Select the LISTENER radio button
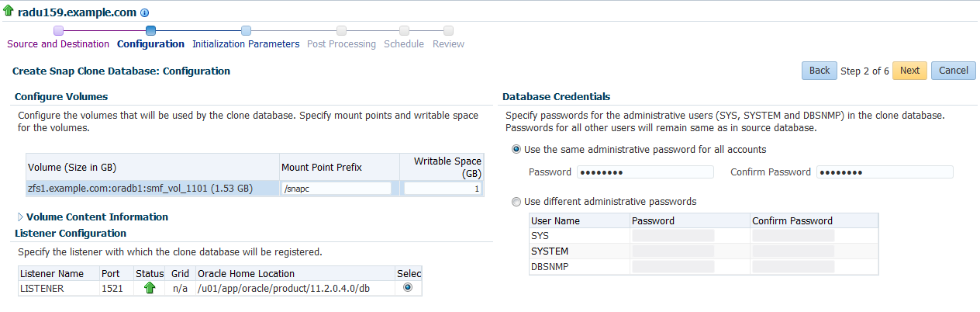980x312 pixels. point(407,287)
